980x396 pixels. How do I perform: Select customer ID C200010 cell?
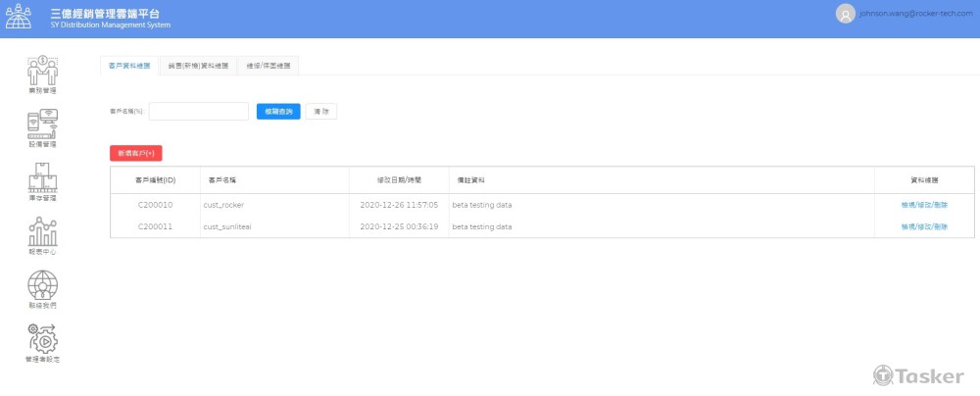[155, 205]
